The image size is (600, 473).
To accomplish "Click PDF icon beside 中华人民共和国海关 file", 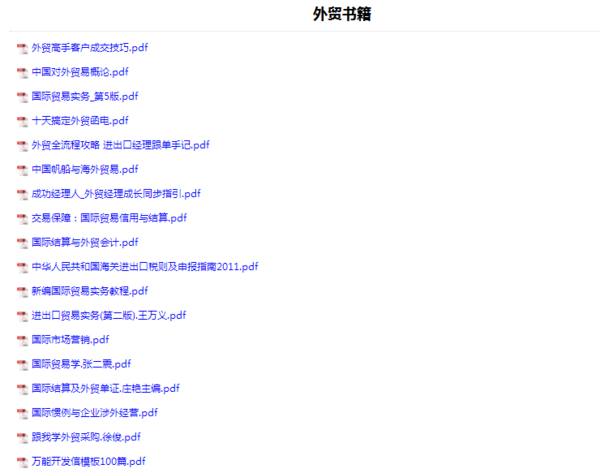I will pos(22,267).
